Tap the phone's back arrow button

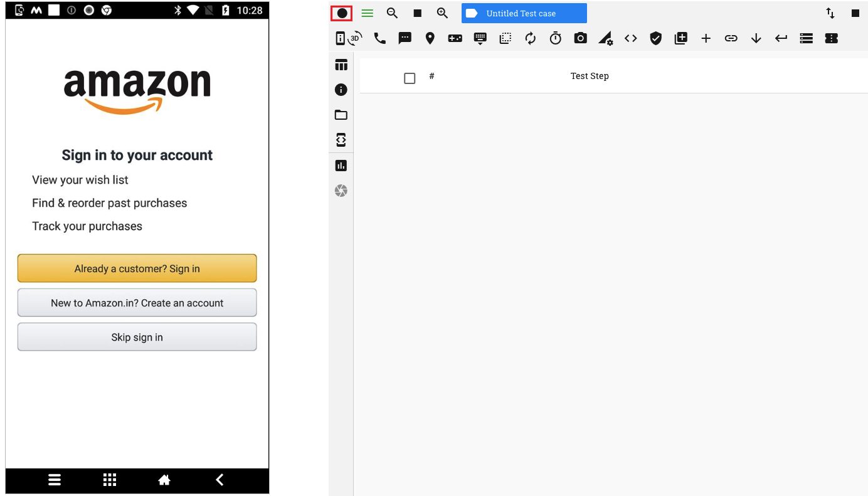[x=220, y=480]
